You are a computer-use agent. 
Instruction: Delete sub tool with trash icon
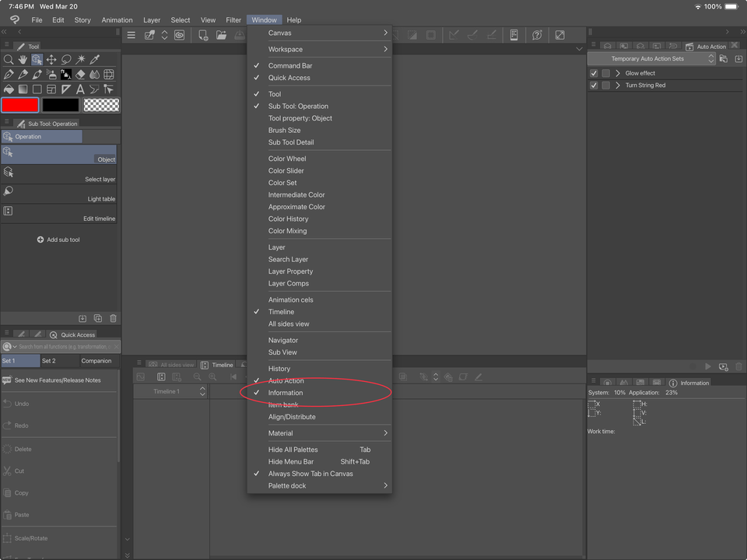coord(113,318)
